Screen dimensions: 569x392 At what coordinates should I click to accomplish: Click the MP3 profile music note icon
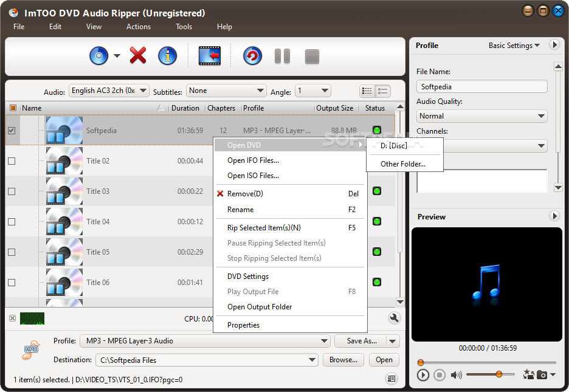click(31, 350)
